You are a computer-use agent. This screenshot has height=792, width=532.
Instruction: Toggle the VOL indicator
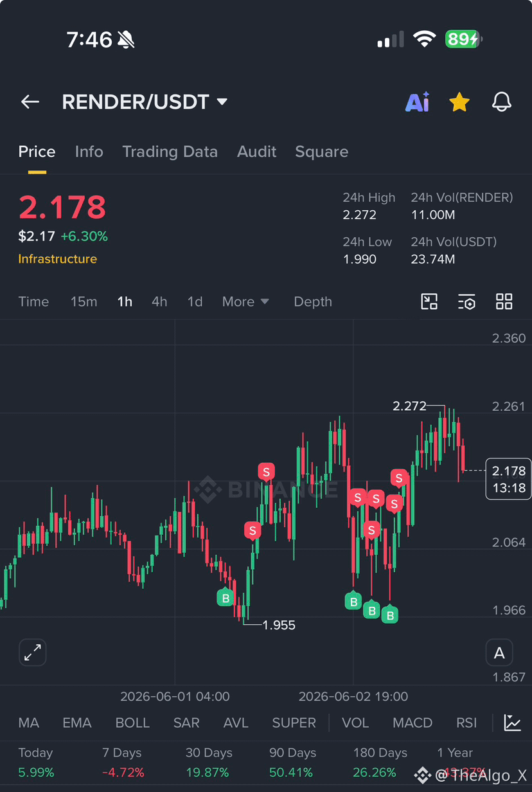355,723
